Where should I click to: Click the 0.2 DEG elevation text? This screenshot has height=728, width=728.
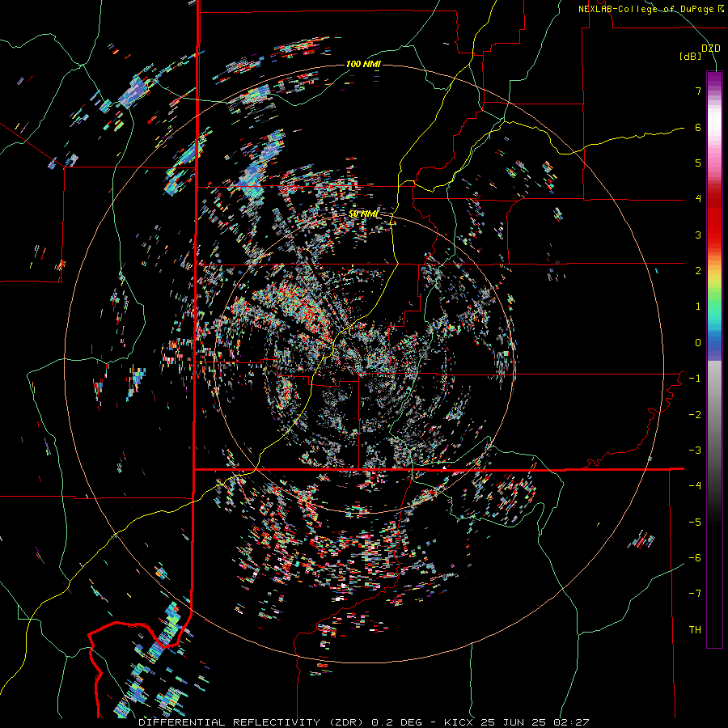click(396, 722)
